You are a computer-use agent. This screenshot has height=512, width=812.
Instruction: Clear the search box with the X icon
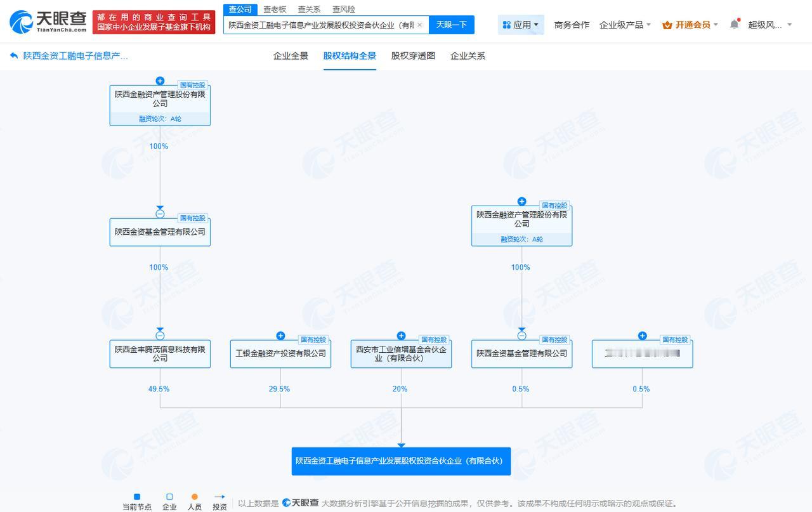click(419, 25)
